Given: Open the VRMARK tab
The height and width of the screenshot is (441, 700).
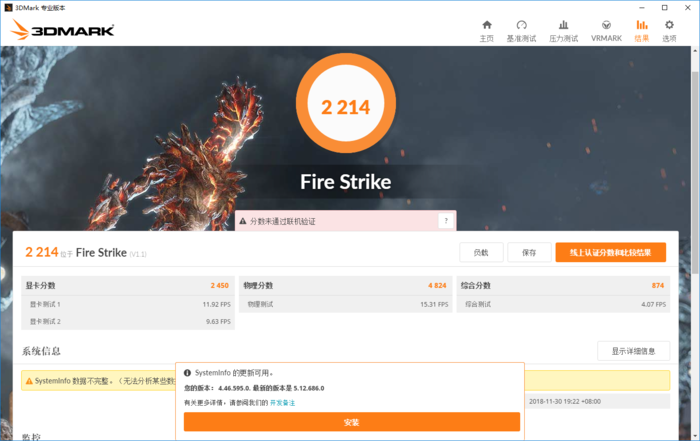Looking at the screenshot, I should 606,31.
